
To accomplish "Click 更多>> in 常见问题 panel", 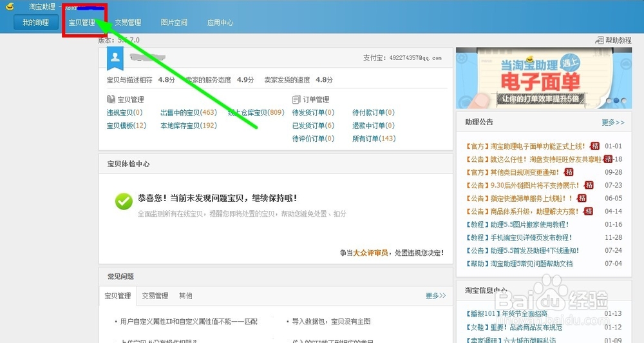I will 436,296.
